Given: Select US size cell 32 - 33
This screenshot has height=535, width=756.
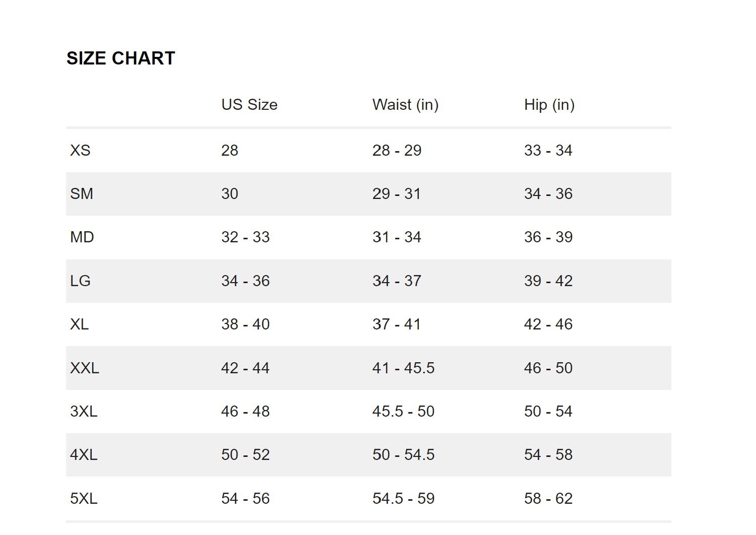Looking at the screenshot, I should 245,237.
